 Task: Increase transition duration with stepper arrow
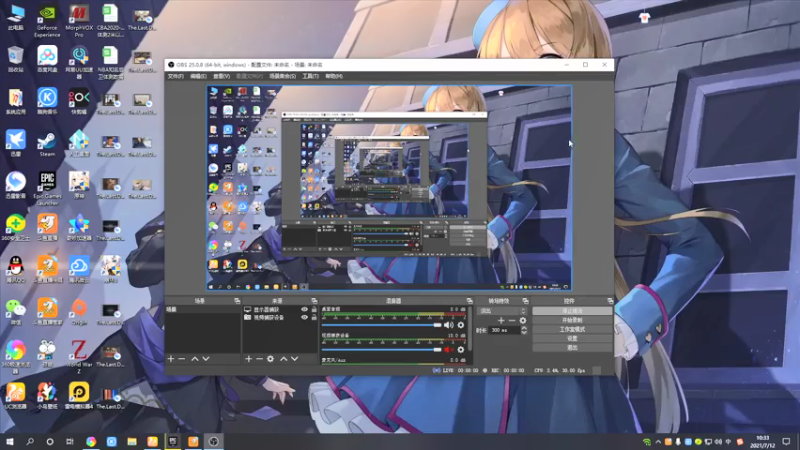[x=523, y=328]
